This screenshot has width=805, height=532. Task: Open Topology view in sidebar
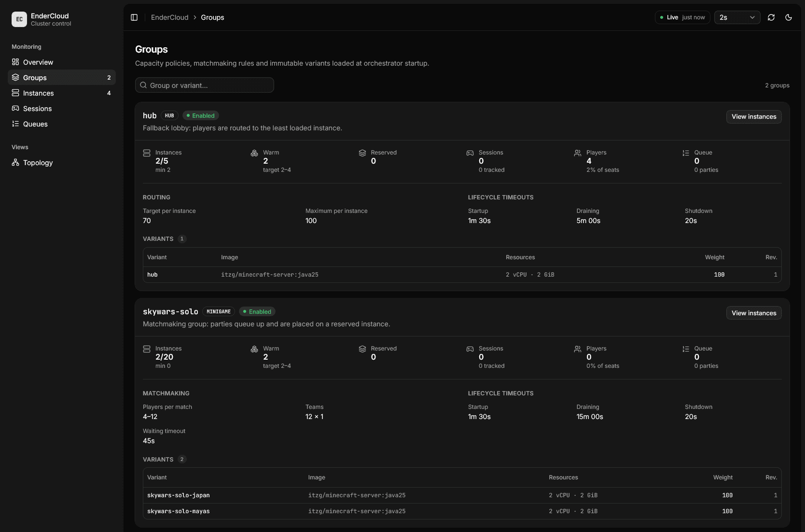[x=62, y=163]
